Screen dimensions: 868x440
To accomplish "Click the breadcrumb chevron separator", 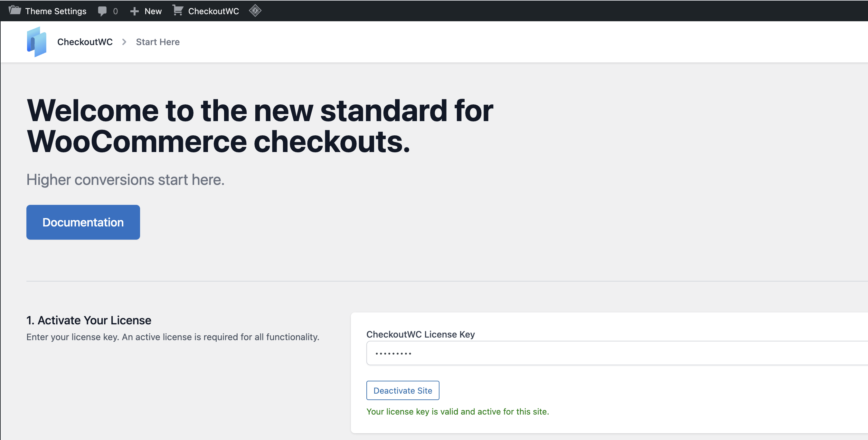I will (124, 42).
